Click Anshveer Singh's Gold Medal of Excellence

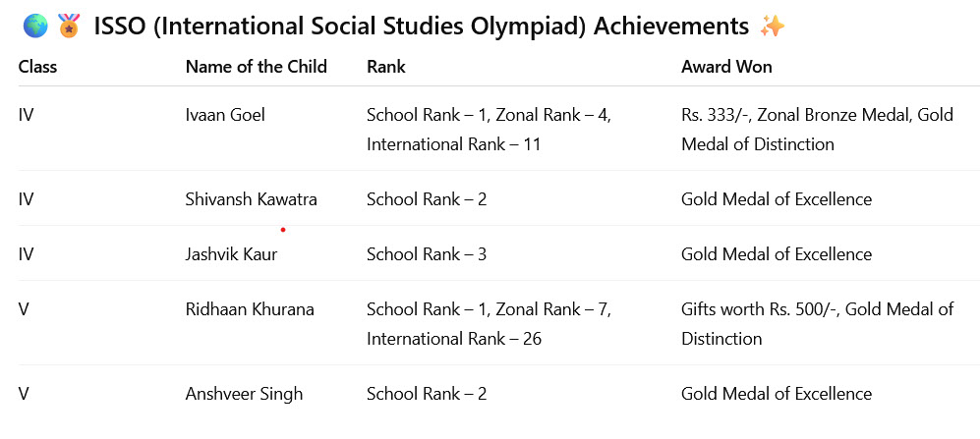(776, 394)
